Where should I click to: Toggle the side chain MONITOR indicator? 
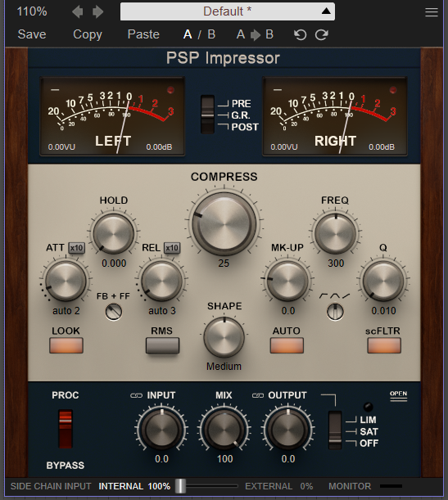[391, 486]
